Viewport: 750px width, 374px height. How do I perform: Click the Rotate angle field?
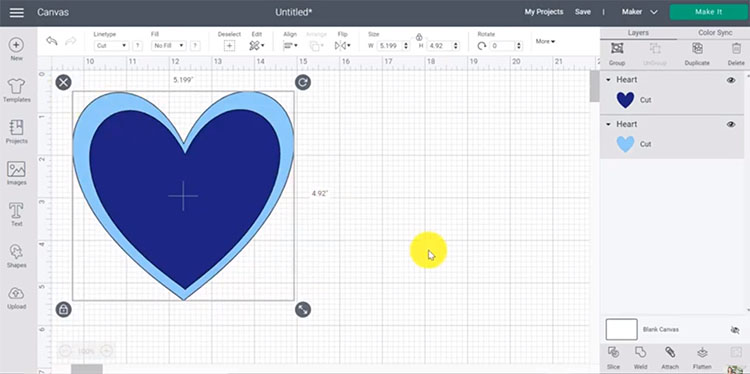click(503, 46)
